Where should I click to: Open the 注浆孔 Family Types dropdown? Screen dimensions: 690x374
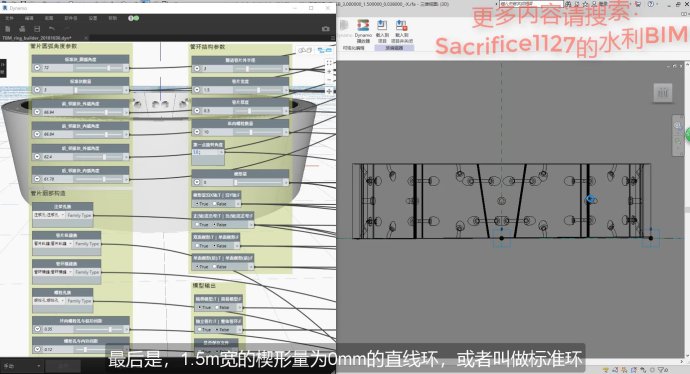49,215
